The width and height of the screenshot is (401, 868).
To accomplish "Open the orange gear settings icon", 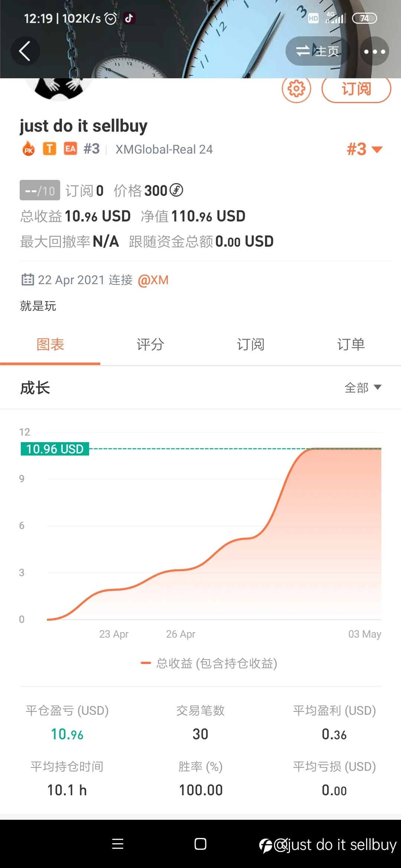I will tap(296, 89).
